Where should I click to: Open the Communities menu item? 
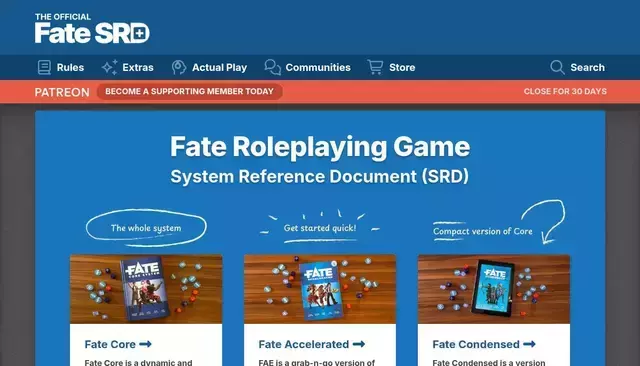click(318, 67)
